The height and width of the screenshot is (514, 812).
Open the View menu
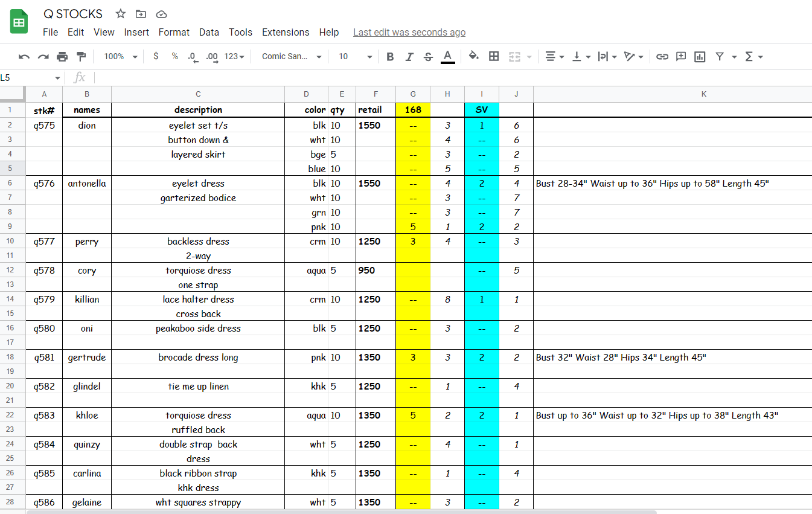point(104,32)
